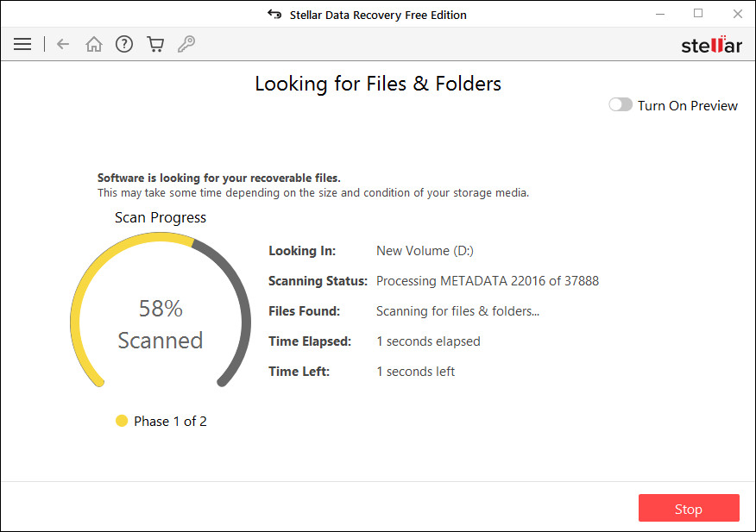Toggle the Turn On Preview switch
756x532 pixels.
[621, 104]
